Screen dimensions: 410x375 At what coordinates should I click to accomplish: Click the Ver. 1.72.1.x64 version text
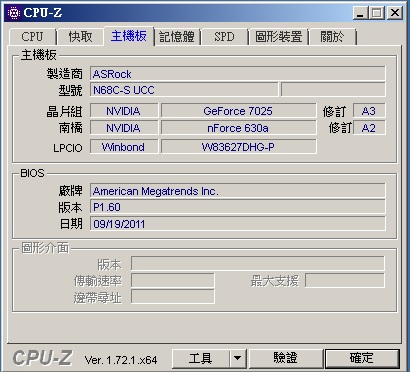(x=121, y=360)
